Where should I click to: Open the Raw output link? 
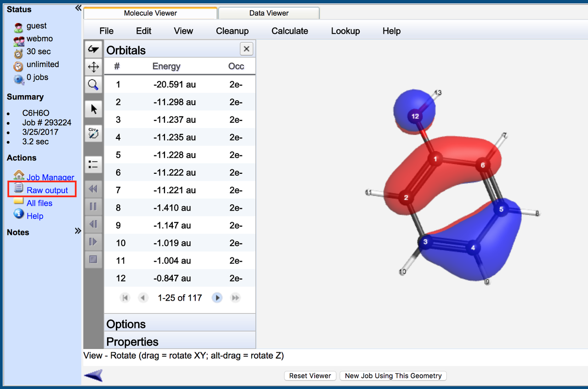47,190
